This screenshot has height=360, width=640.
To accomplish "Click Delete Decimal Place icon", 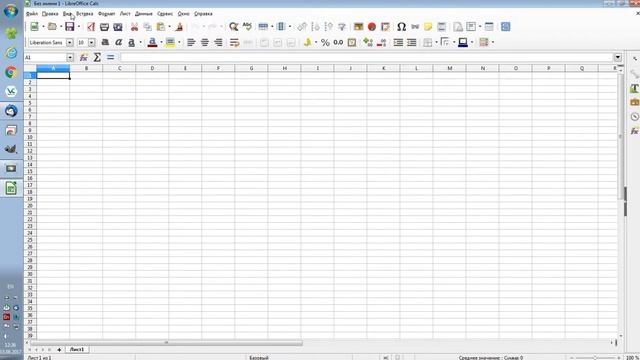I will click(x=381, y=42).
